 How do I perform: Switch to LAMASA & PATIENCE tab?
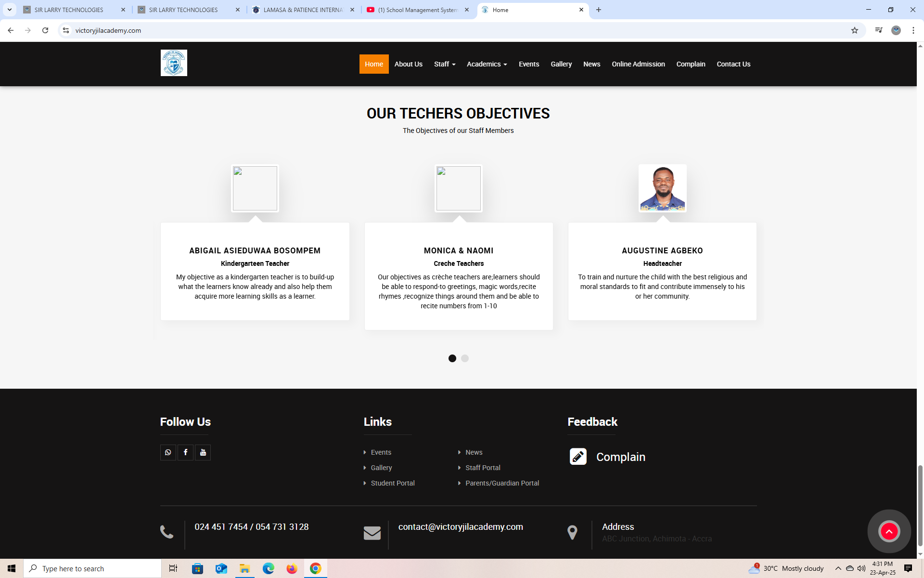[303, 10]
